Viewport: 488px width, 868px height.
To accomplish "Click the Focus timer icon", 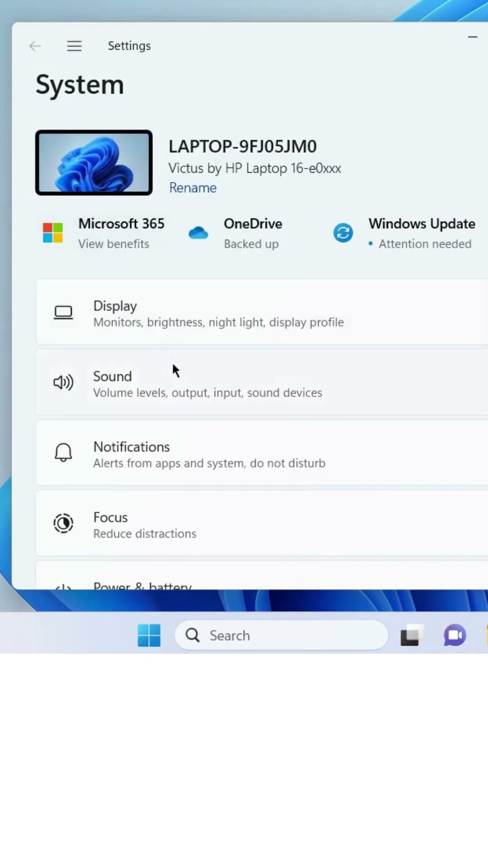I will coord(63,524).
